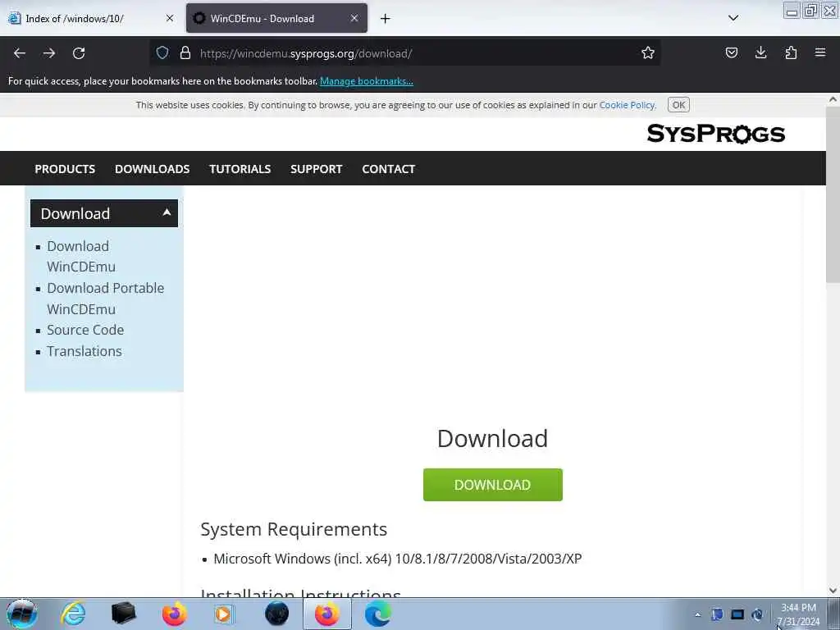Screen dimensions: 840x630
Task: Open the dark globe taskbar app
Action: [276, 614]
